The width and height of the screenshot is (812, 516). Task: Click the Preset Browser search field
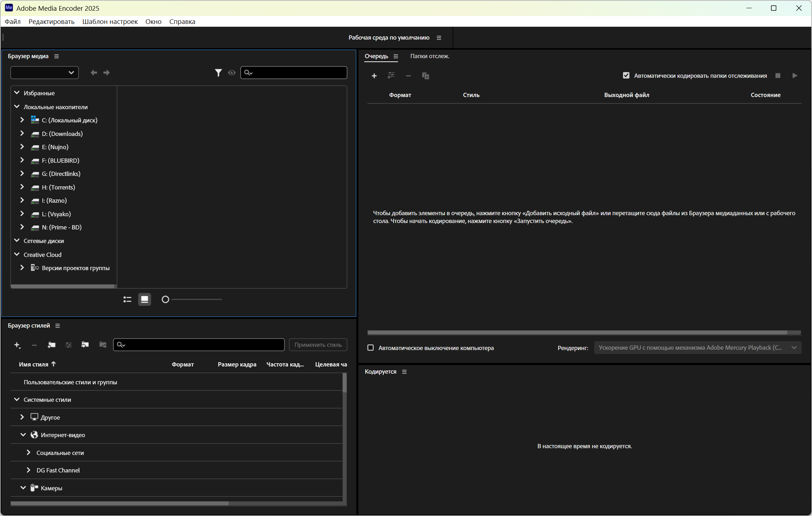click(x=203, y=345)
